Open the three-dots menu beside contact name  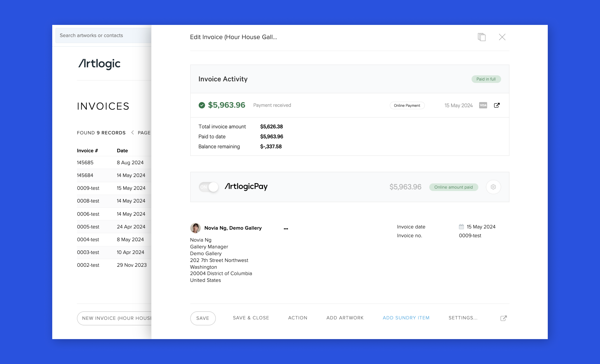coord(286,229)
